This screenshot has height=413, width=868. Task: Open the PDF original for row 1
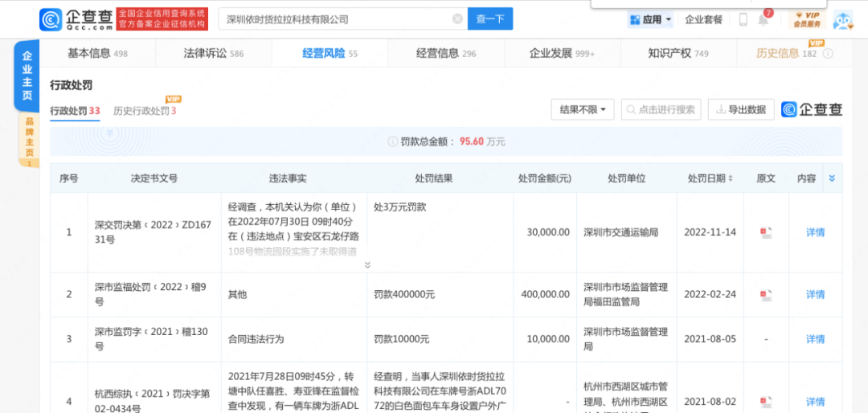766,232
